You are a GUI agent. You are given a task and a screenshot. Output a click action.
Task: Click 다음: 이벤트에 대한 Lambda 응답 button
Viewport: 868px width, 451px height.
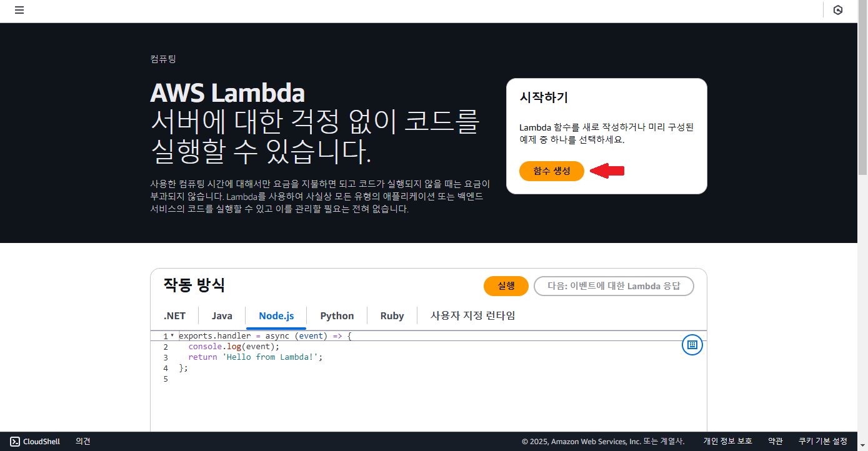(614, 286)
